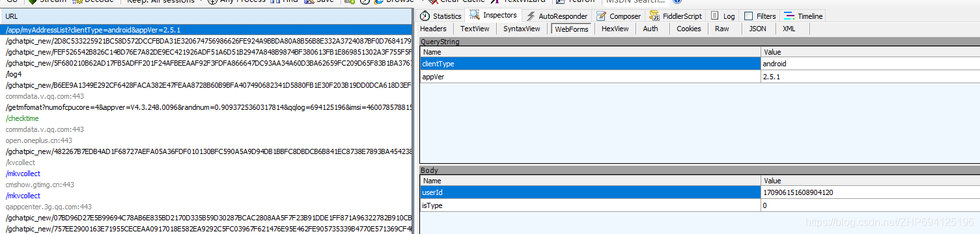Select the JSON inspector tab
Image resolution: width=980 pixels, height=234 pixels.
click(757, 29)
